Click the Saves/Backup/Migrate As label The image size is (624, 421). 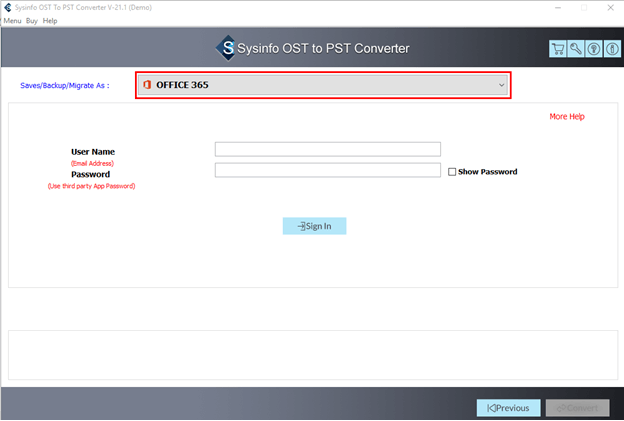tap(65, 86)
